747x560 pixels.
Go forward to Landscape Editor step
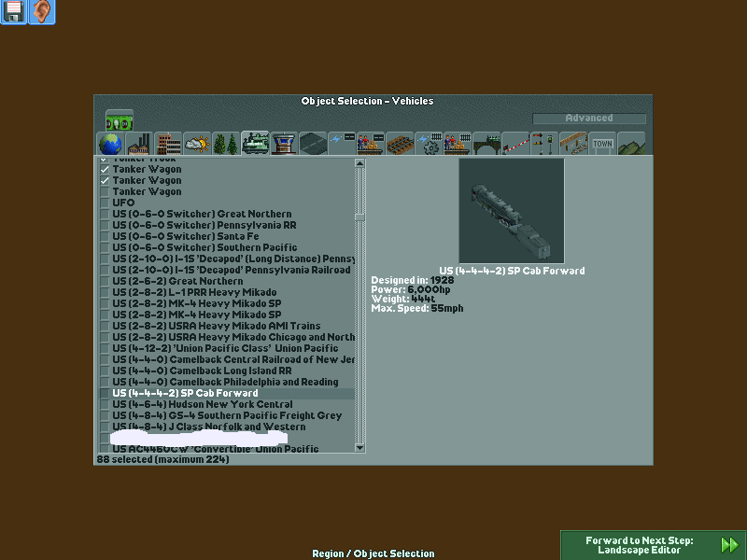point(654,545)
